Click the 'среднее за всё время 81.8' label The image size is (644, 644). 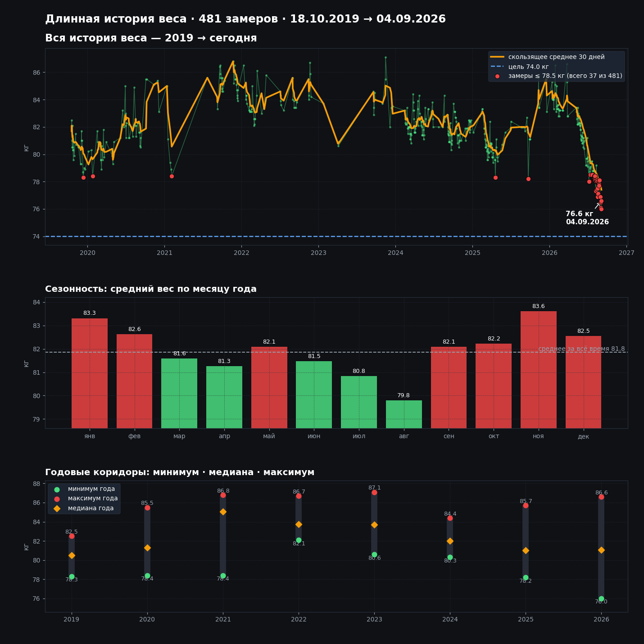click(581, 349)
